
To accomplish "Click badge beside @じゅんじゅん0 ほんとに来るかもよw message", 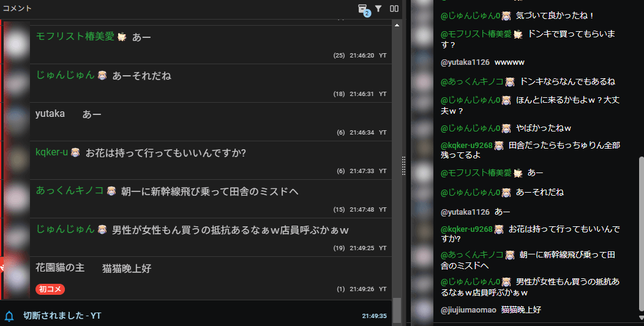I will 506,100.
